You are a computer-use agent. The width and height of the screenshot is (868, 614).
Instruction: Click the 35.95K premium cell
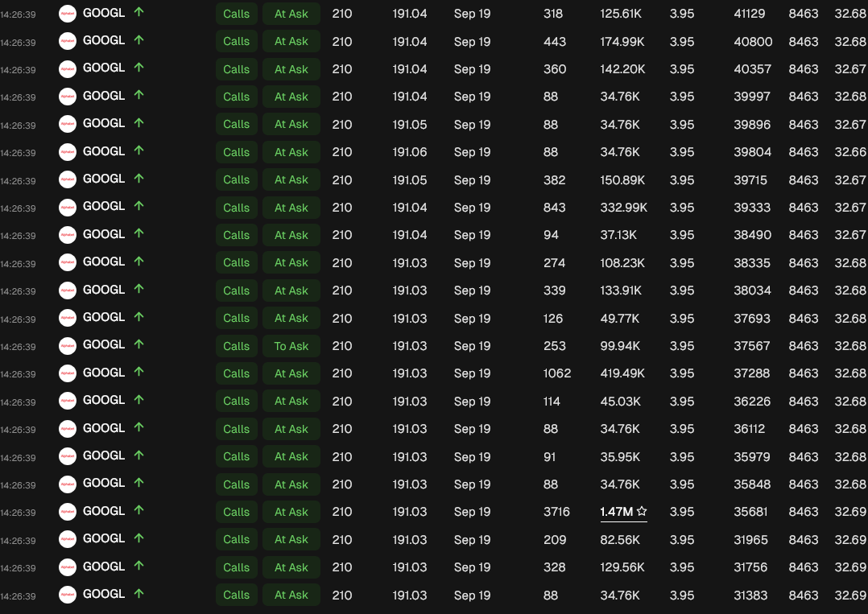coord(620,457)
